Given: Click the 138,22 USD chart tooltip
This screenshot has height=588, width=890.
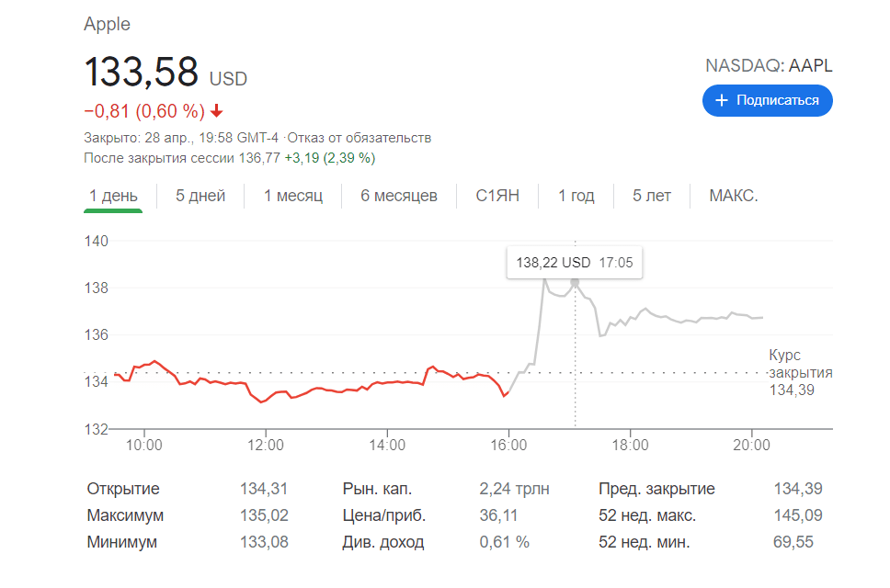Looking at the screenshot, I should tap(574, 261).
